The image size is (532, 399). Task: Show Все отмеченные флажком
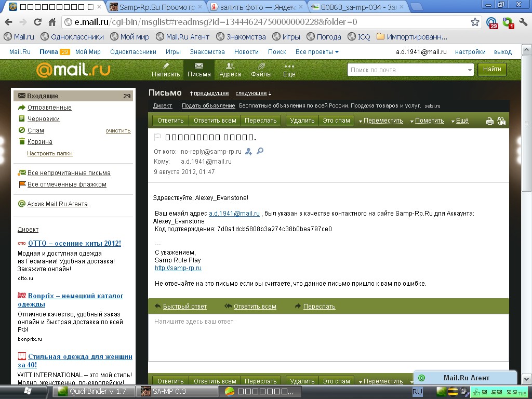pos(67,184)
